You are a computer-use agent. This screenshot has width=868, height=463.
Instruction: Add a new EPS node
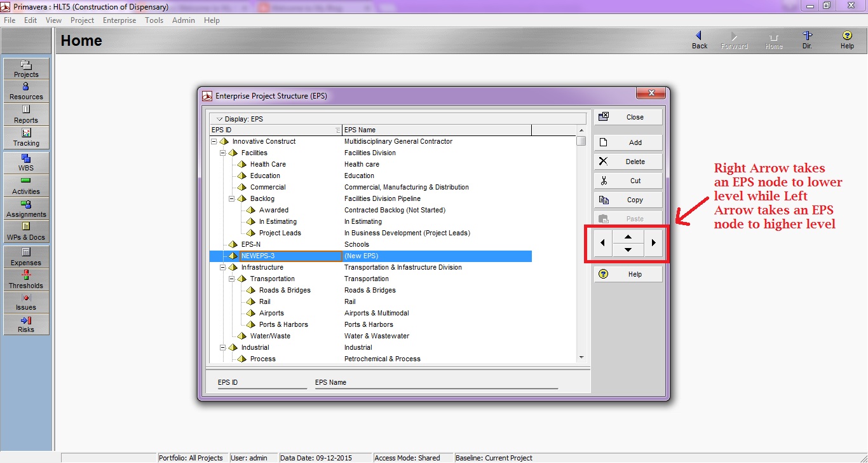627,142
